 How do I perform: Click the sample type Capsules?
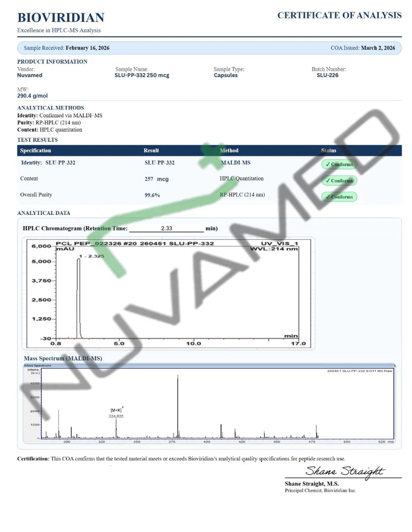(x=226, y=75)
